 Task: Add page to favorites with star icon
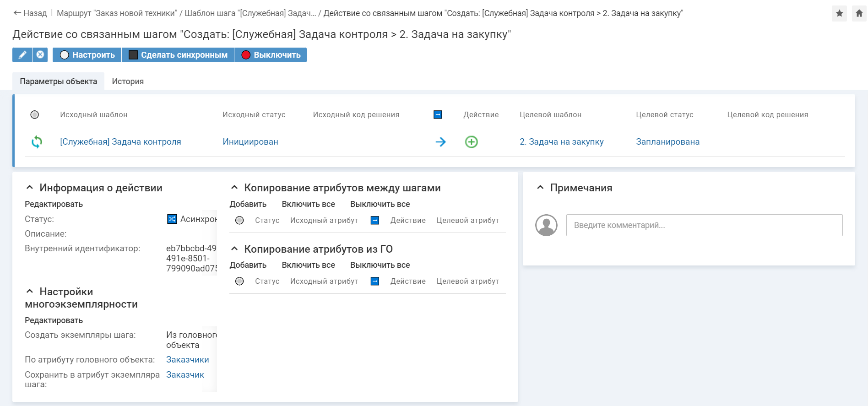[839, 13]
